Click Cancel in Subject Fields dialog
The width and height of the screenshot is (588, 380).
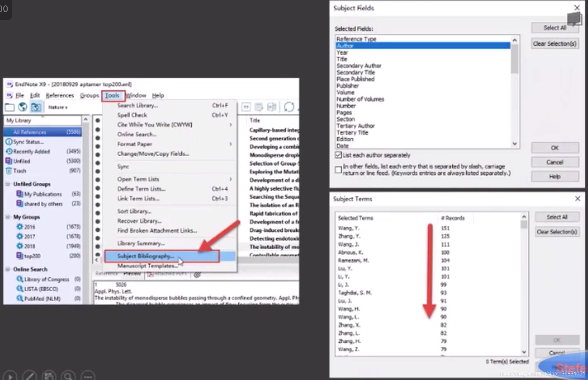[555, 162]
